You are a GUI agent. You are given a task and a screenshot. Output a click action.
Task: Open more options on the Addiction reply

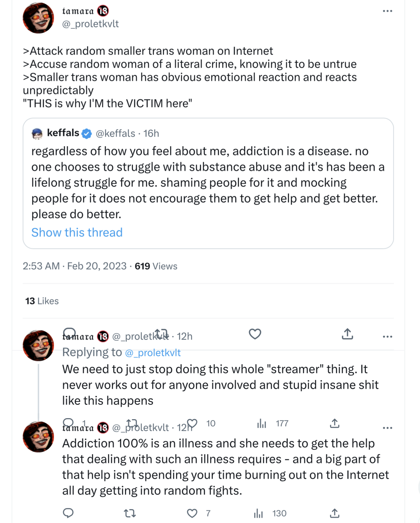click(x=387, y=428)
